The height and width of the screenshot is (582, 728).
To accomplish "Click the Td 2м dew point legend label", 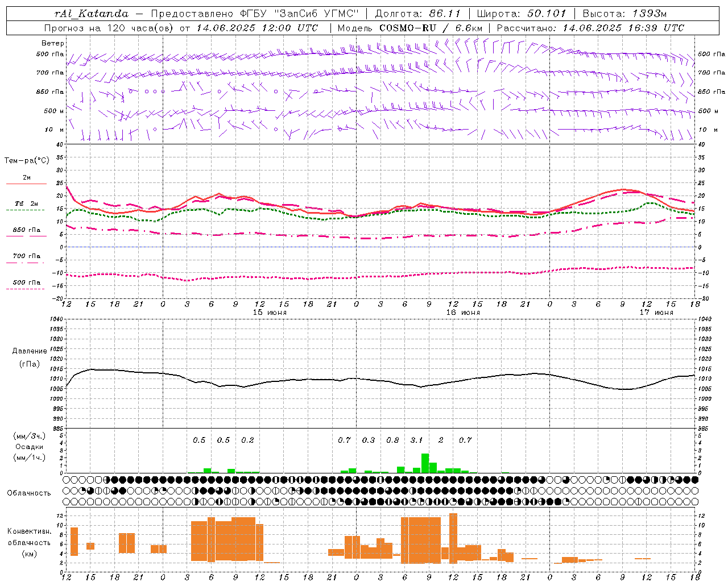I will 27,203.
